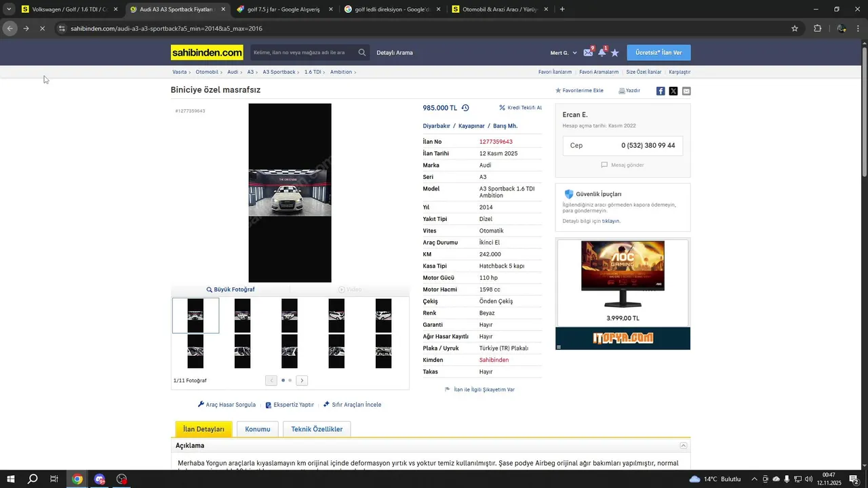Open the messages envelope icon in header
The image size is (868, 488).
[x=588, y=52]
